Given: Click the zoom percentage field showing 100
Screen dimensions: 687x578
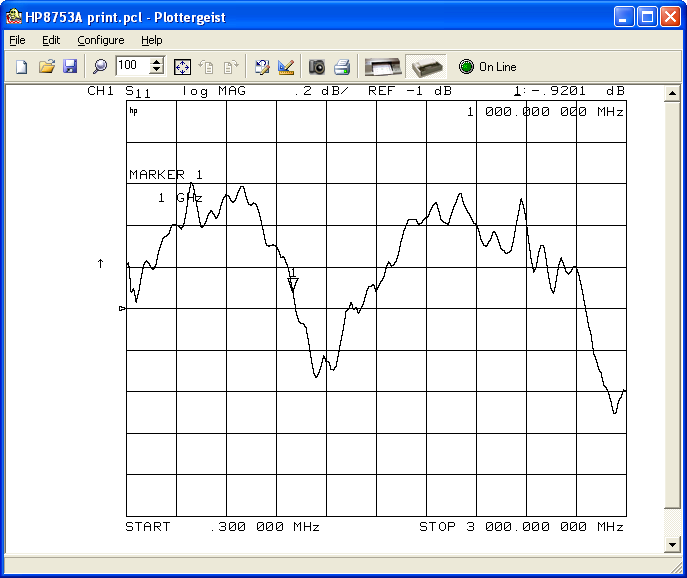Looking at the screenshot, I should [x=131, y=67].
